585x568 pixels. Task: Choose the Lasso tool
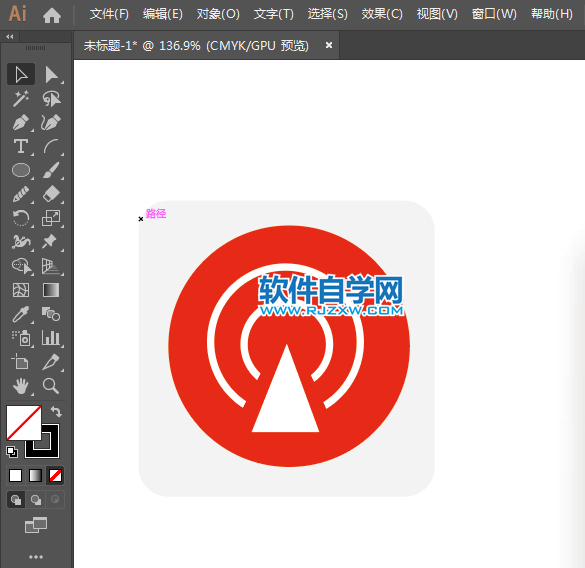coord(51,99)
